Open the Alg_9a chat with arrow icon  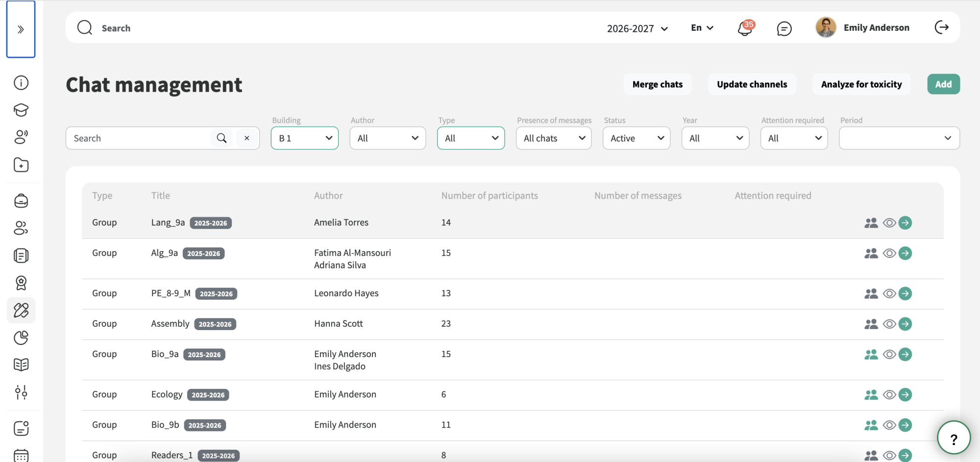click(905, 253)
